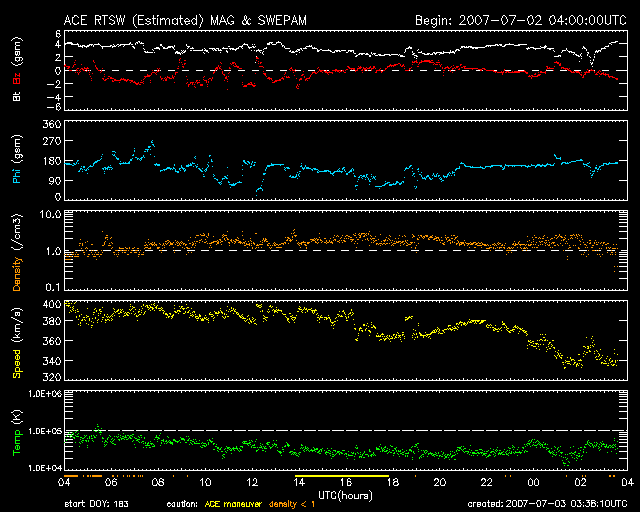The height and width of the screenshot is (512, 640).
Task: Click the 'created: 2007-07-03 03:36:10UTC' timestamp
Action: (x=547, y=504)
